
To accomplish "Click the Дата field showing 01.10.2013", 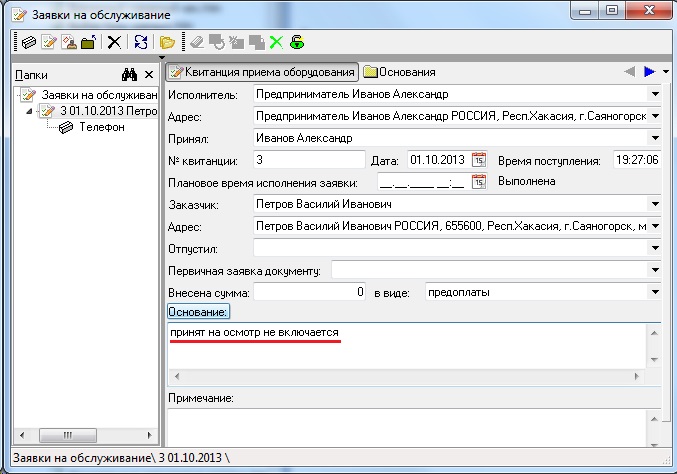I will 439,160.
